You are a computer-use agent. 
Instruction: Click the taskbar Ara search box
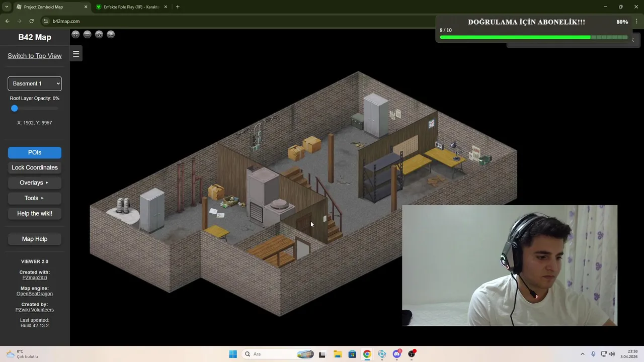click(x=278, y=354)
